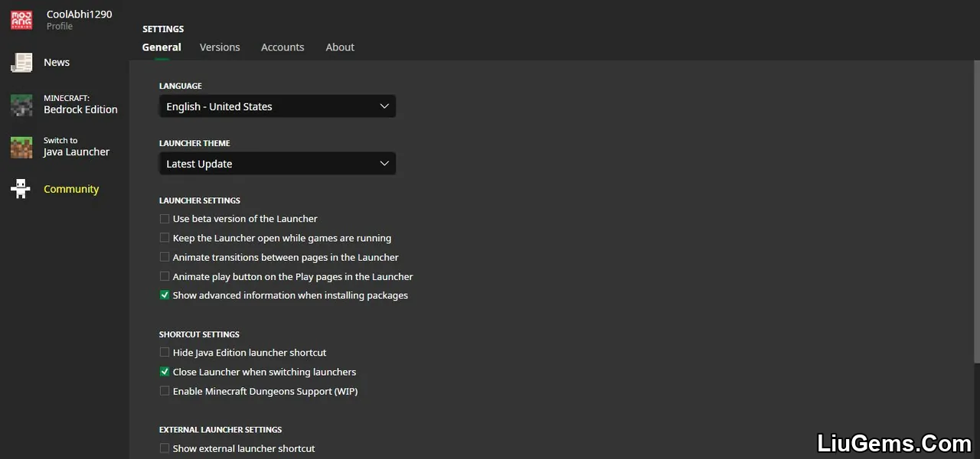Enable Animate transitions between pages checkbox
This screenshot has width=980, height=459.
point(165,257)
